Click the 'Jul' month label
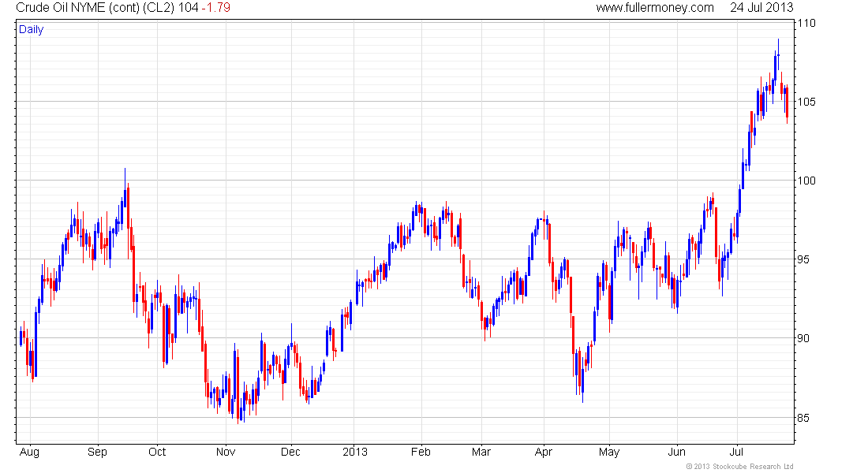This screenshot has height=473, width=868. coord(737,452)
